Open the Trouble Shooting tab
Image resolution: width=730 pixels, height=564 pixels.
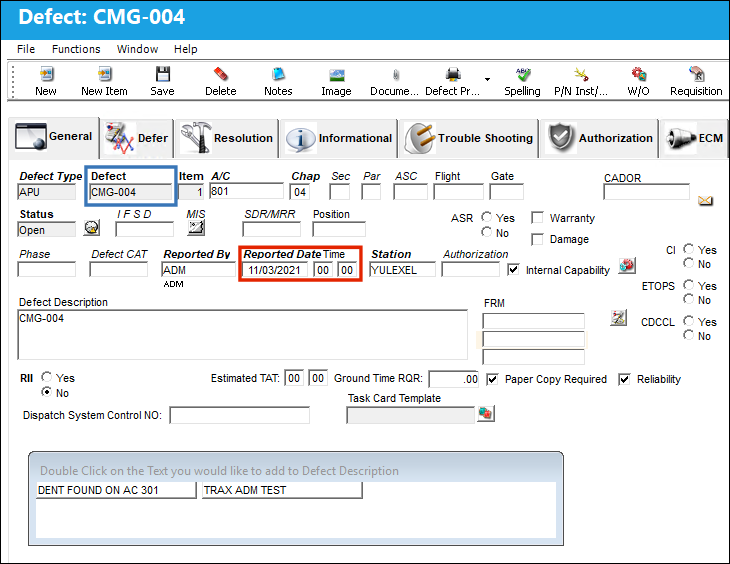[x=469, y=138]
